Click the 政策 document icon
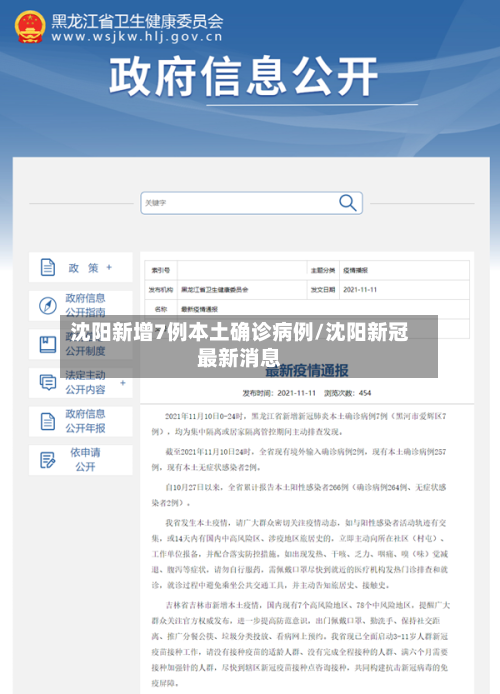The image size is (500, 694). (x=48, y=267)
